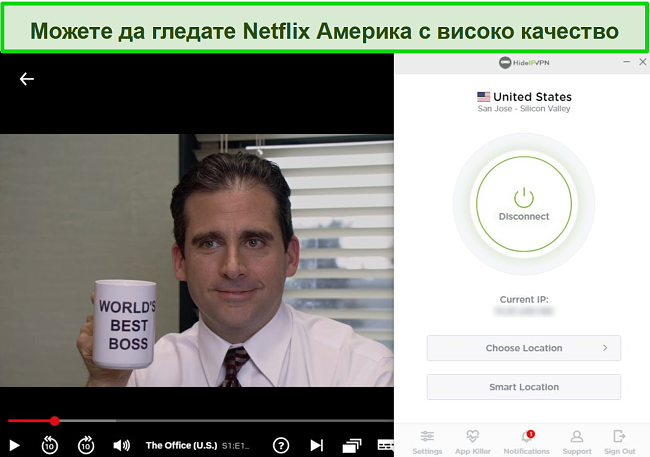
Task: Click the United States location name
Action: click(532, 97)
